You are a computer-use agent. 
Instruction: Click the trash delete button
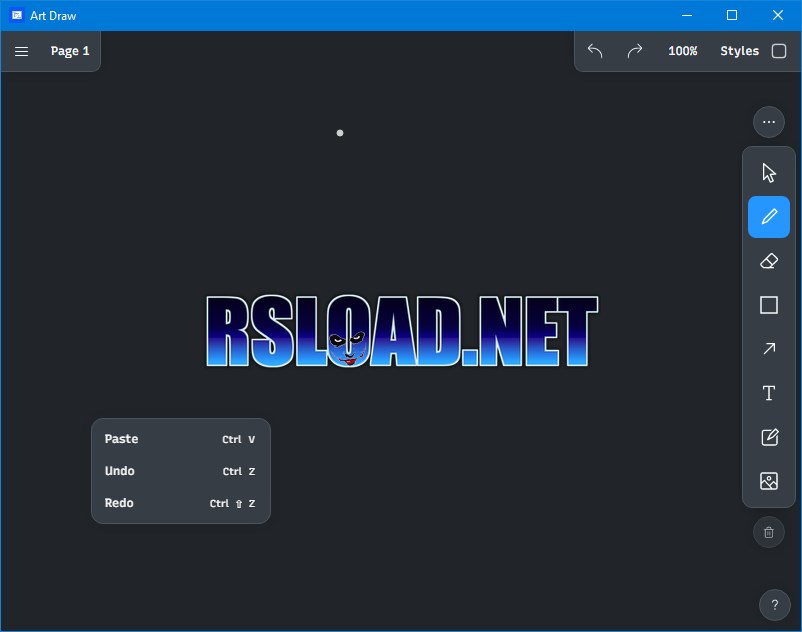tap(769, 532)
